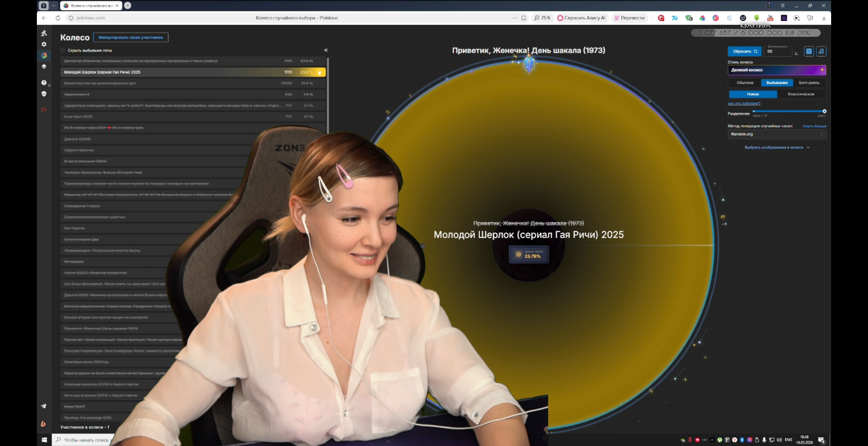
Task: Expand 'Выбрать изображение в колесе' section
Action: (777, 147)
